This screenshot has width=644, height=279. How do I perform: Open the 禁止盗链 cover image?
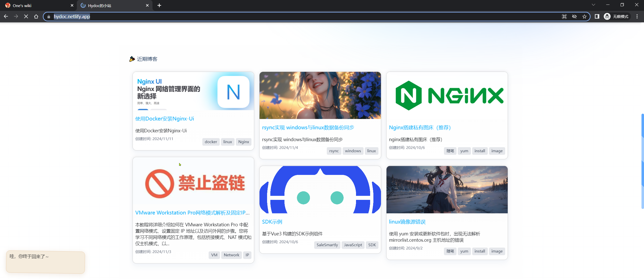click(x=193, y=181)
